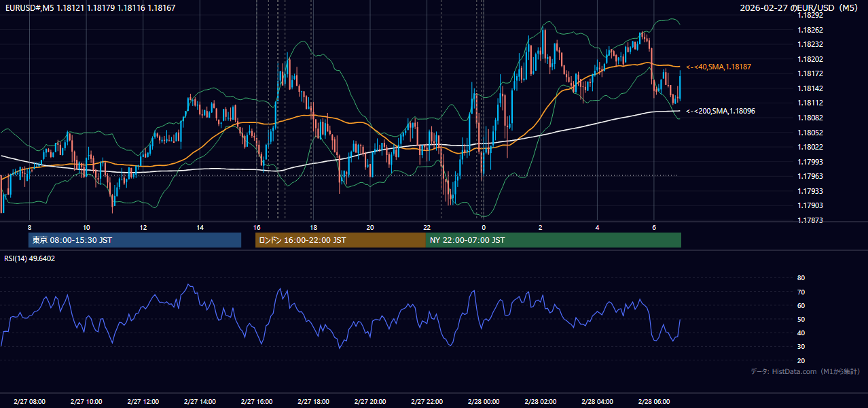Image resolution: width=868 pixels, height=408 pixels.
Task: Click the bottom time label 2/28 00:00
Action: [484, 402]
